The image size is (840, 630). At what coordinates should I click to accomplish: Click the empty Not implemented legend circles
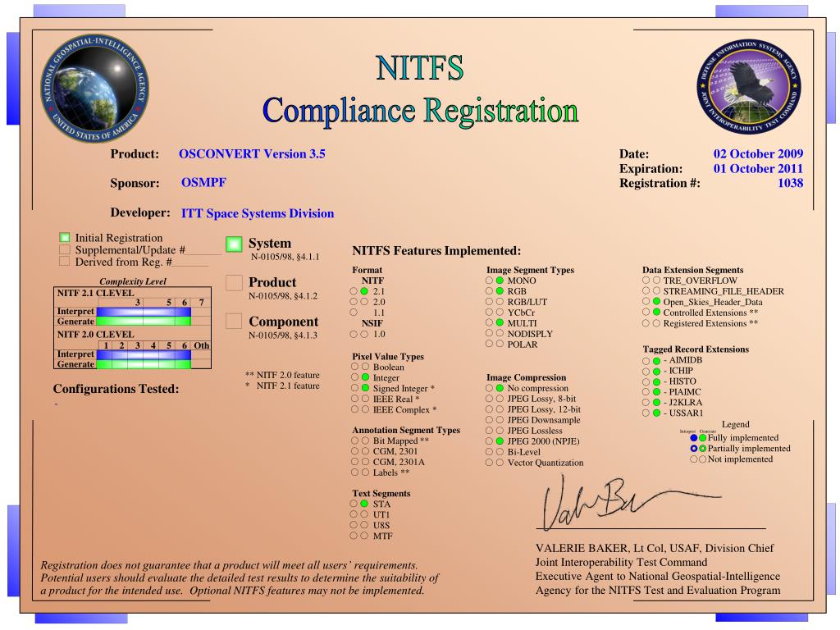pyautogui.click(x=698, y=459)
